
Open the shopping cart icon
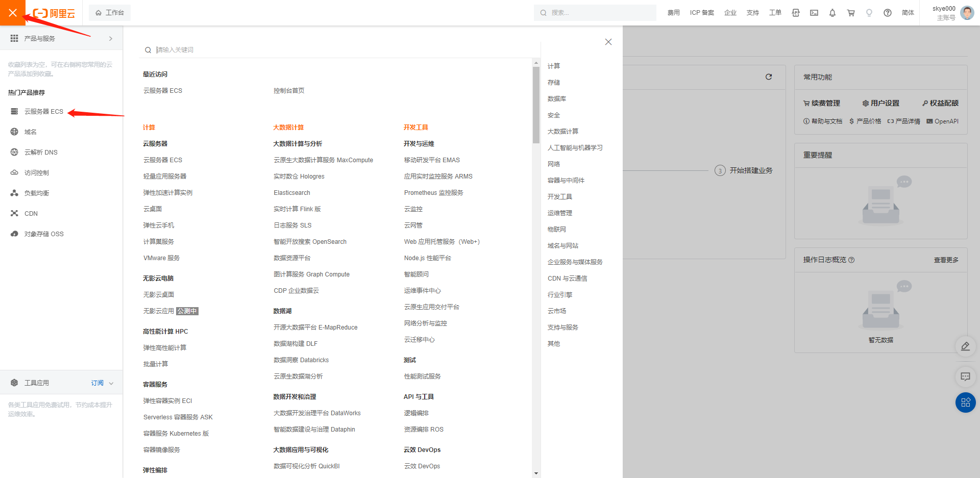point(851,12)
